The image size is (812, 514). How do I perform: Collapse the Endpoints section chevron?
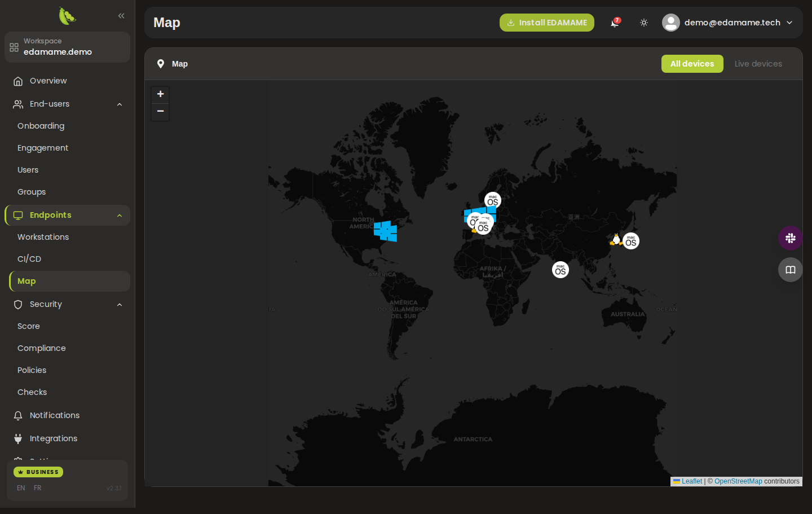[x=120, y=216]
